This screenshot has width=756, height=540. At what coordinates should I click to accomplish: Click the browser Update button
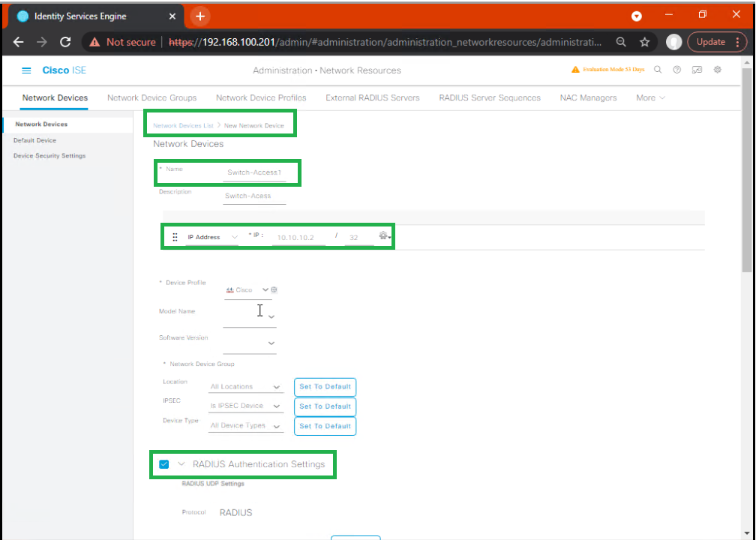click(x=711, y=42)
